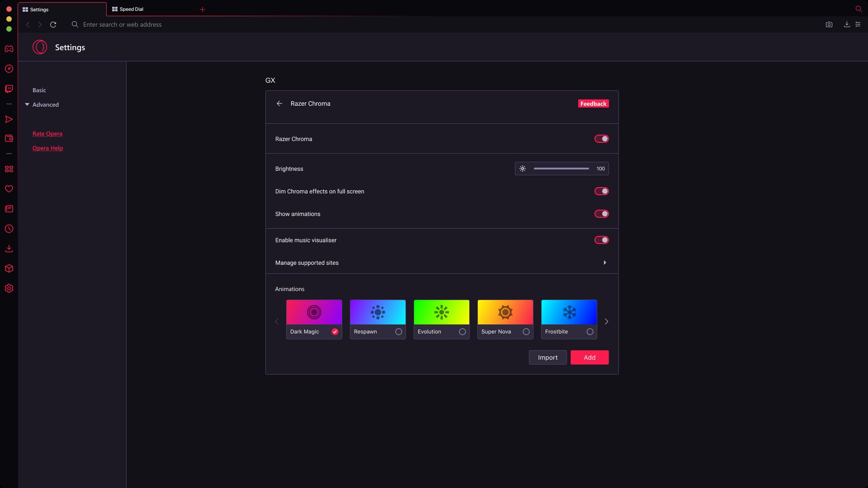Select Basic in the settings menu
The height and width of the screenshot is (488, 868).
(x=39, y=90)
